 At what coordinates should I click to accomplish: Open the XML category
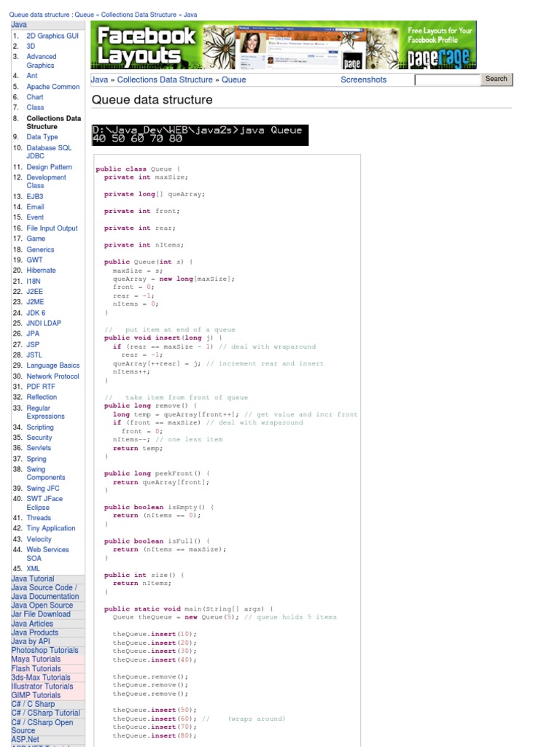click(34, 569)
